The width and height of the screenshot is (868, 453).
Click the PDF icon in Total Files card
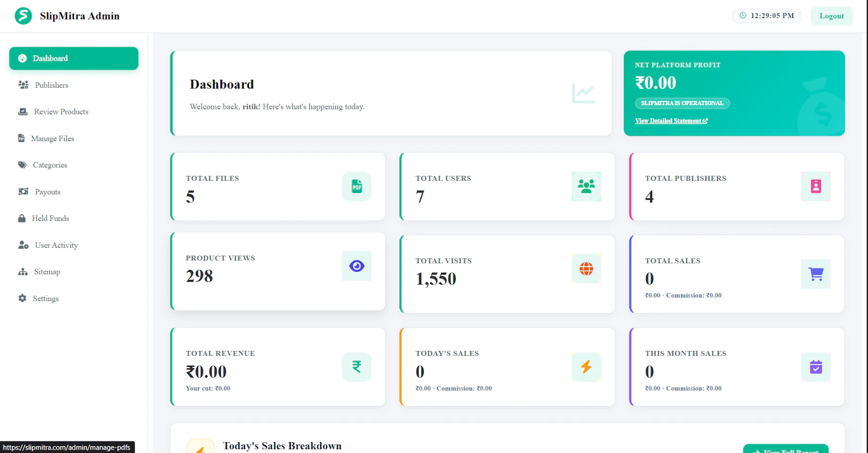point(356,187)
